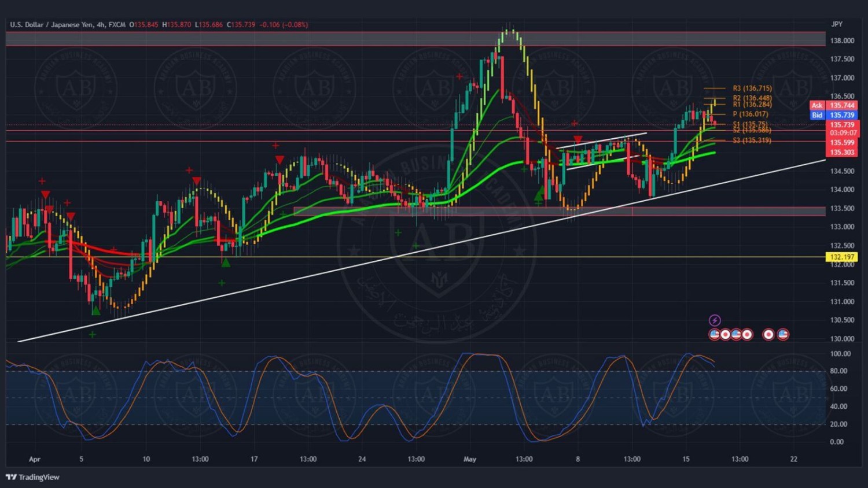The image size is (868, 488).
Task: Click the Apr date label on time axis
Action: click(35, 459)
